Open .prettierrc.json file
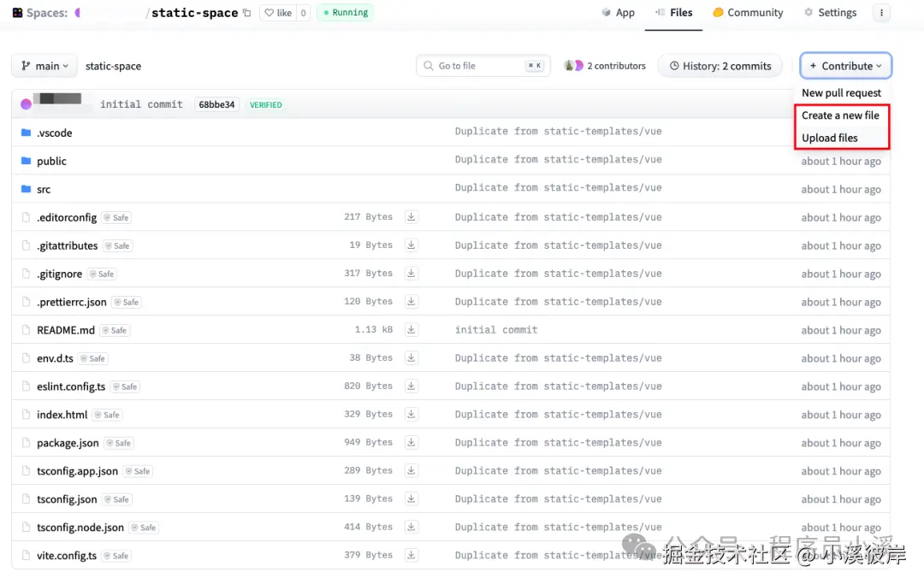 (x=72, y=302)
